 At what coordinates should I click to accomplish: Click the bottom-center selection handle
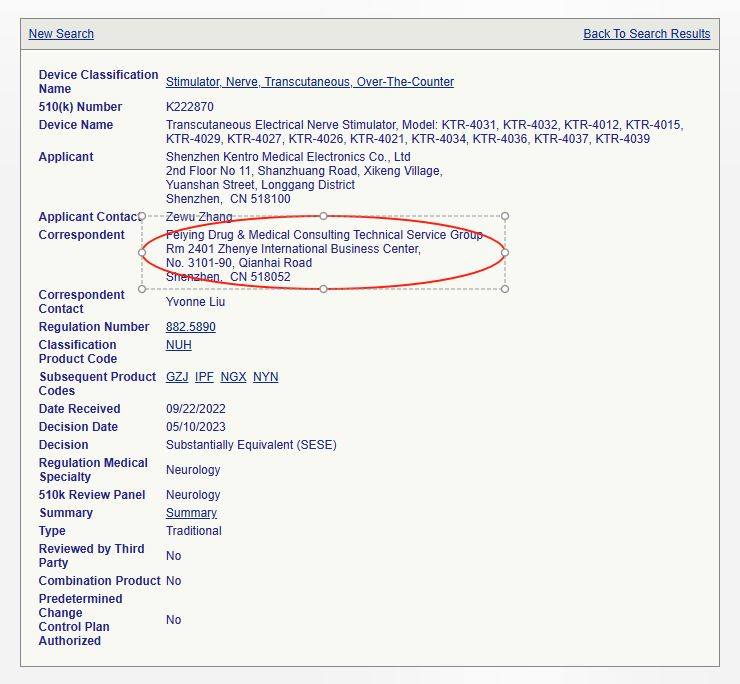[323, 289]
